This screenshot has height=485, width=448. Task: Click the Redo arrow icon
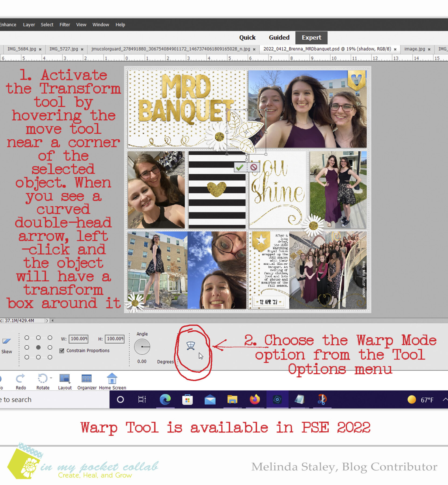(x=20, y=379)
